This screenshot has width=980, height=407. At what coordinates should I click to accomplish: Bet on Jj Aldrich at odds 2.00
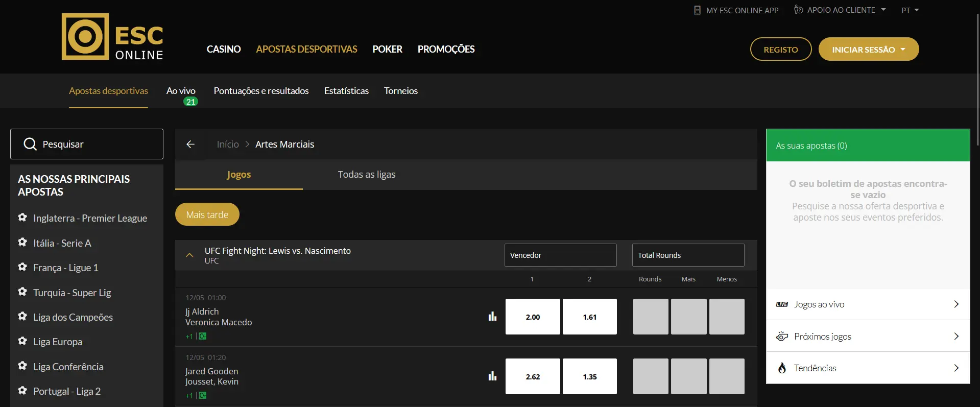pos(533,317)
